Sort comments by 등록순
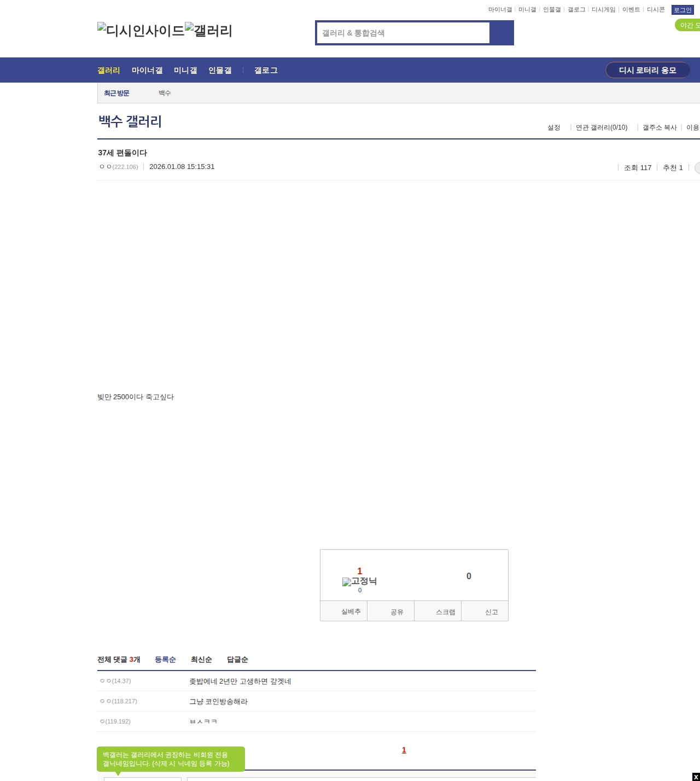Viewport: 700px width, 781px height. point(165,660)
